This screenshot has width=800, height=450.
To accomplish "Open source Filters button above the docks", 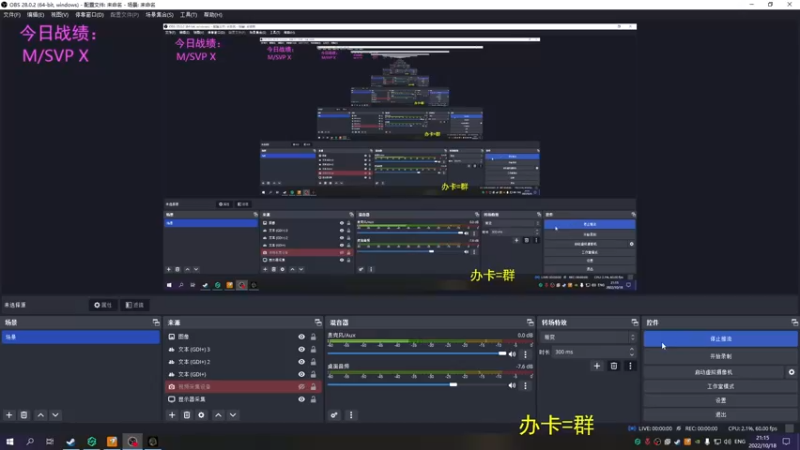I will (x=135, y=305).
